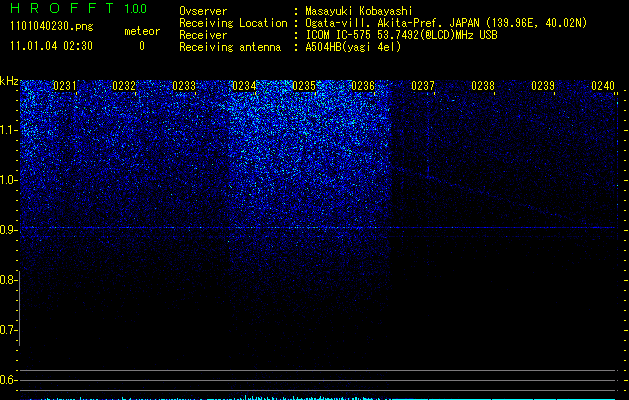The image size is (629, 400).
Task: Click the Ogata-vill. Akita-Pref. JAPAN location text
Action: 446,23
